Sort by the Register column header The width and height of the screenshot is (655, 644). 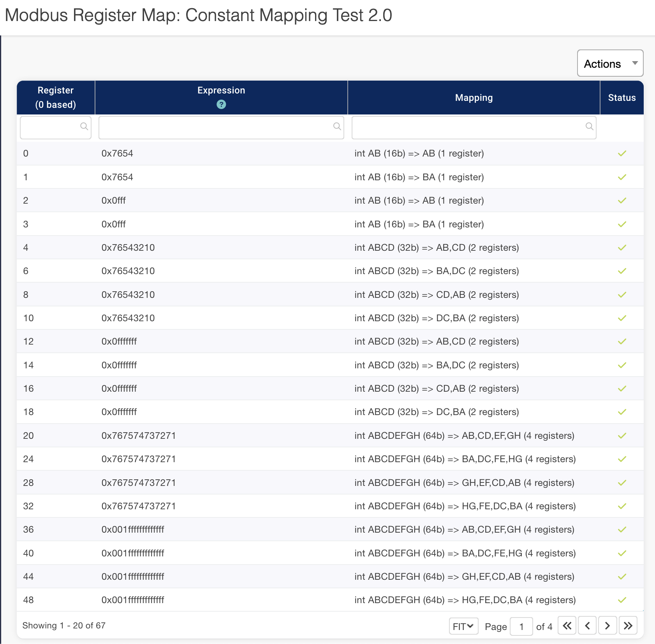(x=55, y=97)
